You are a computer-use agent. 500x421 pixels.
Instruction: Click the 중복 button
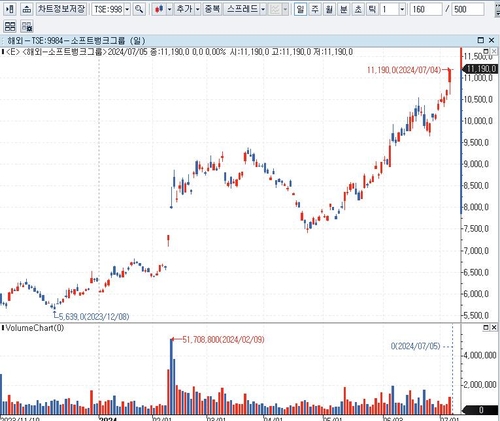point(212,9)
